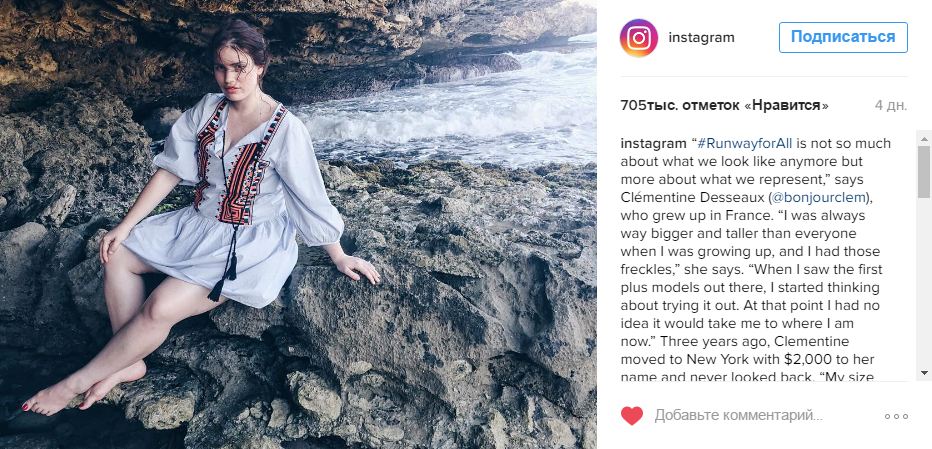Open the three-dots more options menu
The height and width of the screenshot is (449, 932).
(x=896, y=416)
